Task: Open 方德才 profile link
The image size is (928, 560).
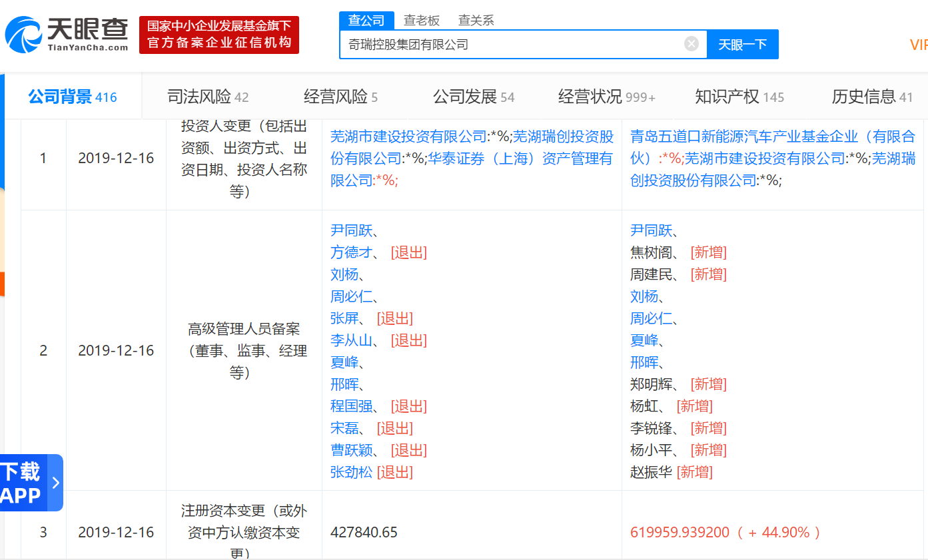Action: click(x=352, y=253)
